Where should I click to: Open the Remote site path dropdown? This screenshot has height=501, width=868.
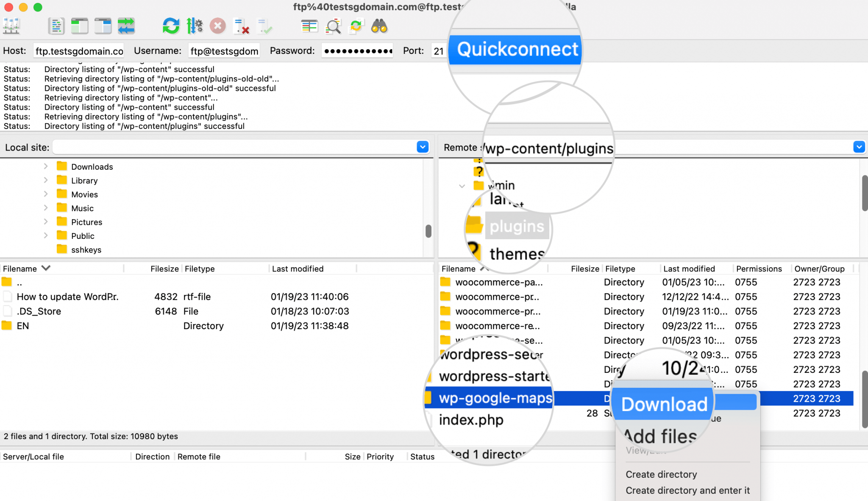click(x=859, y=147)
